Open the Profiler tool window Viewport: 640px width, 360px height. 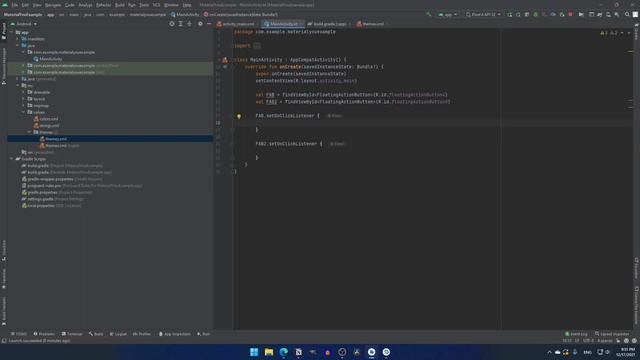(142, 334)
